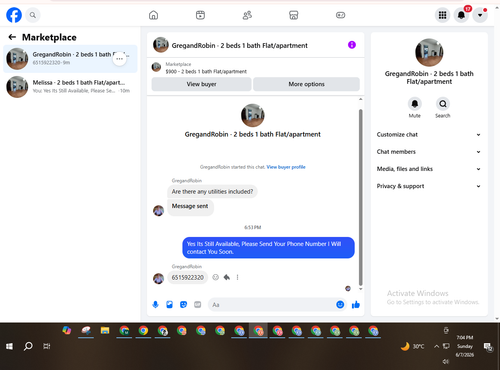
Task: Search in conversation from the right panel
Action: click(443, 104)
